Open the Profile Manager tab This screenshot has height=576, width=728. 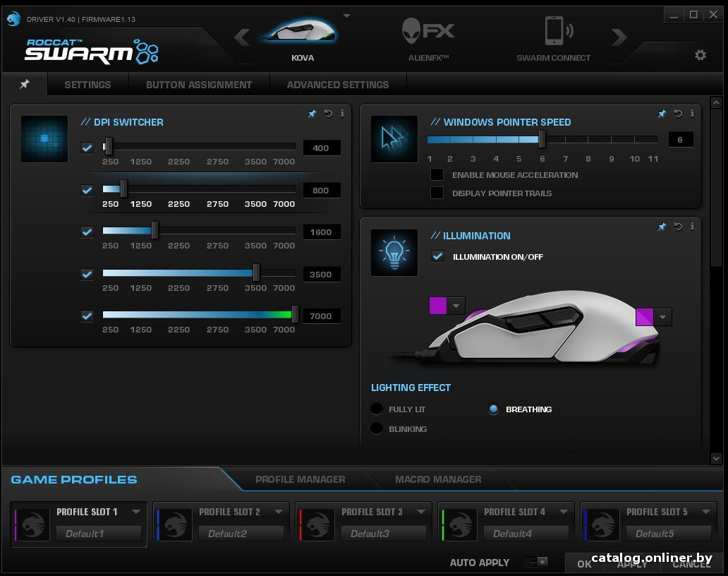[x=301, y=479]
